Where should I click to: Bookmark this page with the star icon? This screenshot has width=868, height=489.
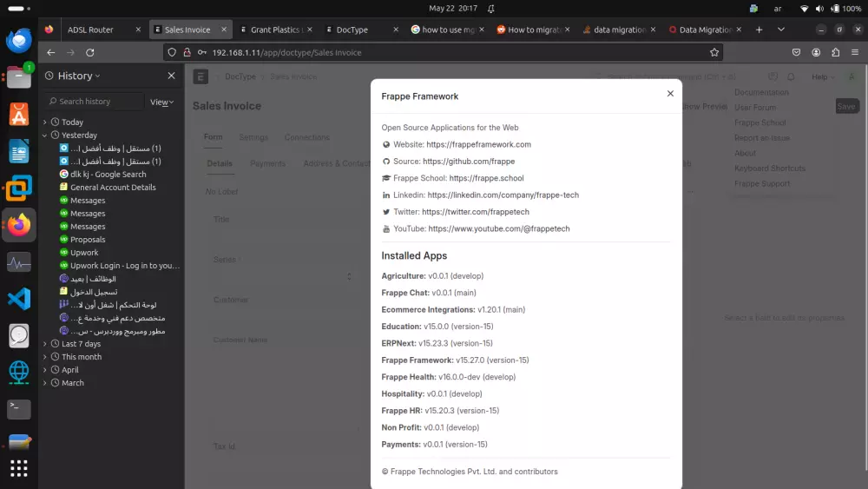pyautogui.click(x=714, y=52)
